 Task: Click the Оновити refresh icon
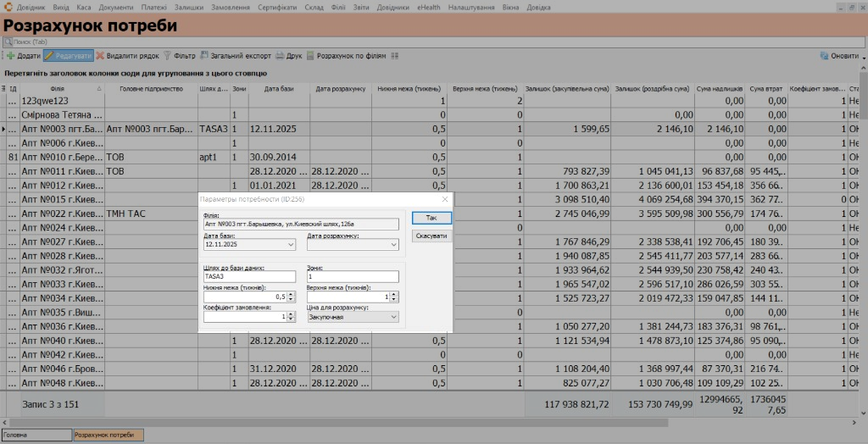[824, 56]
